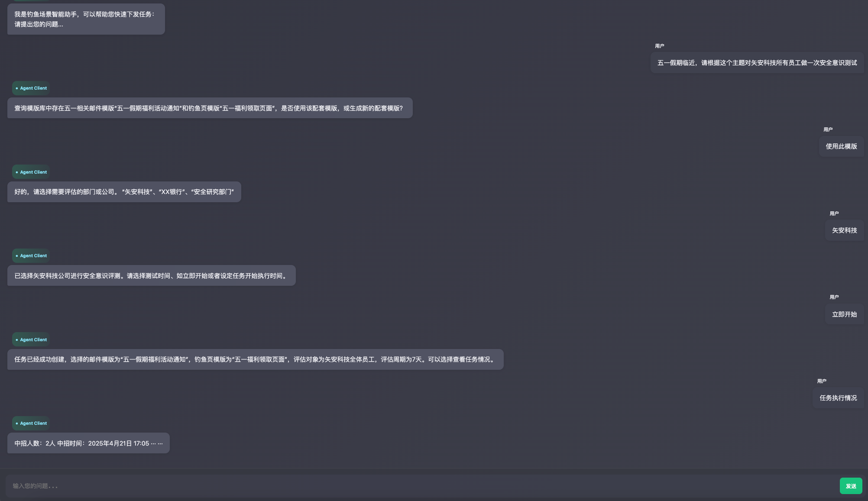This screenshot has width=868, height=501.
Task: Click the first Agent Client badge
Action: pyautogui.click(x=31, y=88)
